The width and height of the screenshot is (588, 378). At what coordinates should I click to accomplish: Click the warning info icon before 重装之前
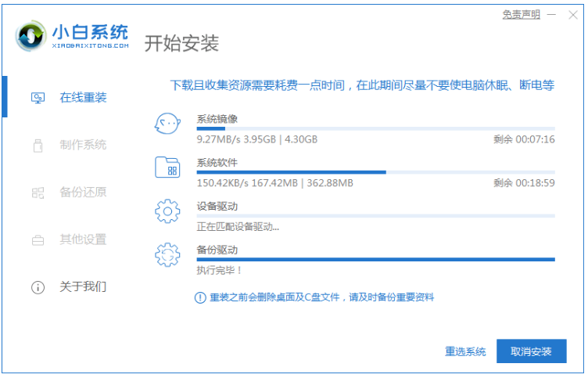(x=200, y=297)
